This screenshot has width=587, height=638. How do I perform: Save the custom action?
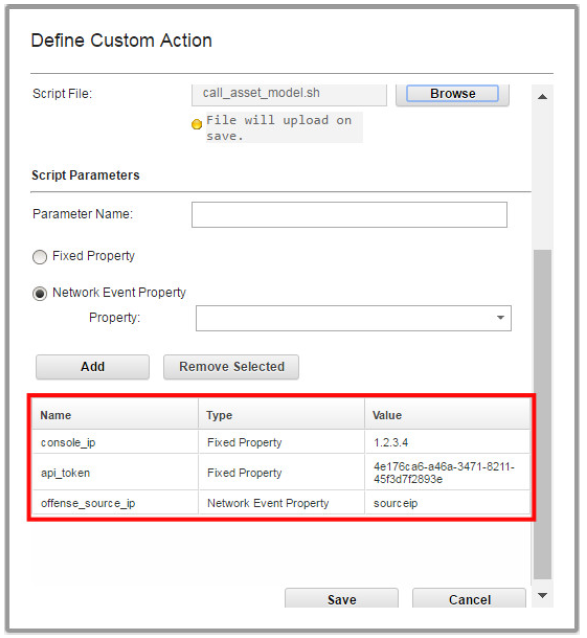tap(341, 599)
